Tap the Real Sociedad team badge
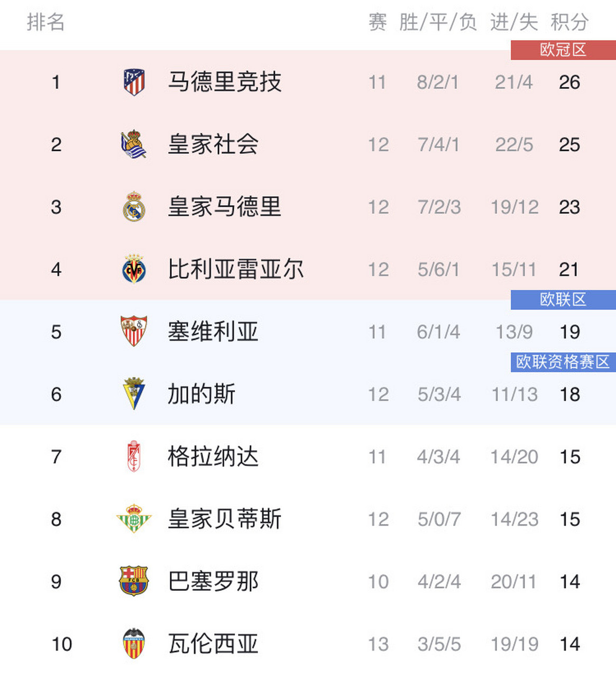This screenshot has height=677, width=616. pyautogui.click(x=133, y=144)
